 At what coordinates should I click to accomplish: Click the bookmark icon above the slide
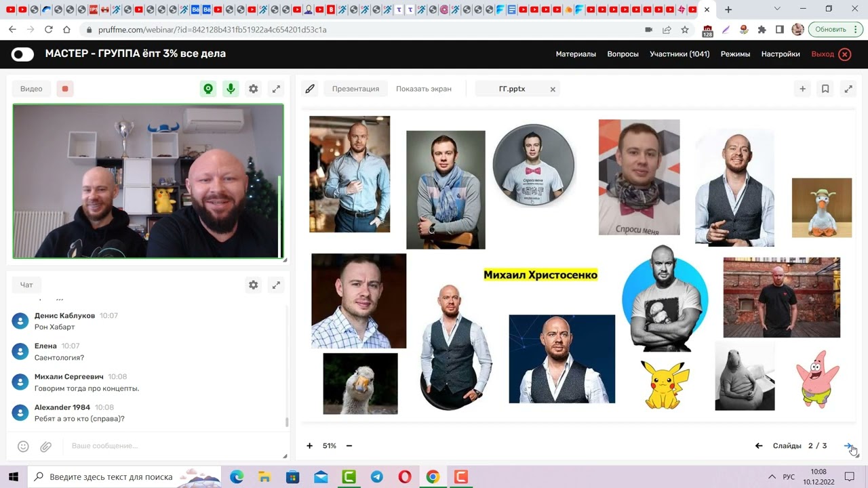pyautogui.click(x=825, y=89)
